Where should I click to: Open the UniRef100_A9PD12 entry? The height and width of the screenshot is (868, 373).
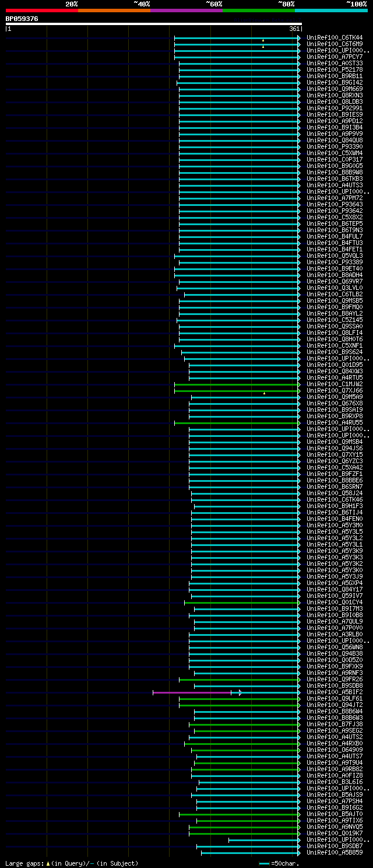pos(334,121)
